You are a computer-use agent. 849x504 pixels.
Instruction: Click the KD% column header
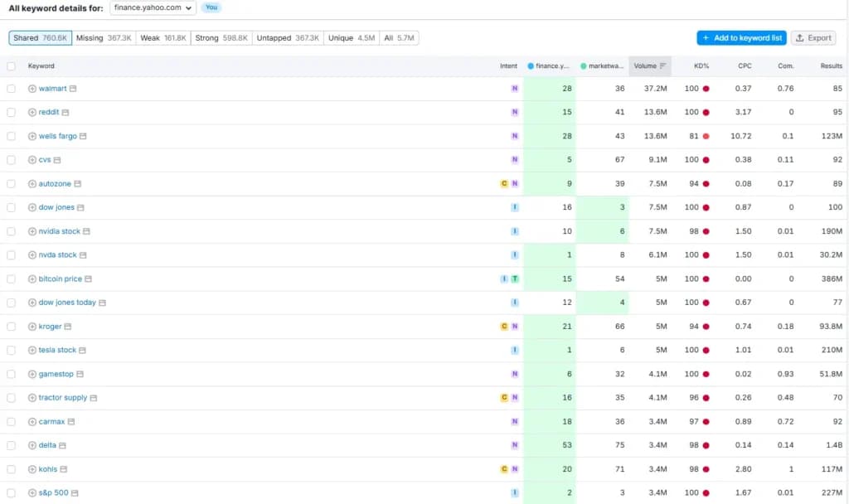[x=701, y=66]
